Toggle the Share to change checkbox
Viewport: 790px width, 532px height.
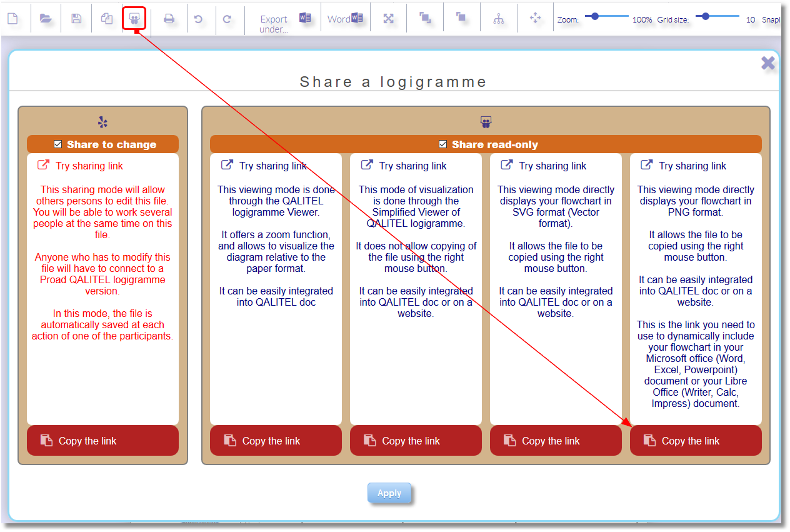coord(57,144)
